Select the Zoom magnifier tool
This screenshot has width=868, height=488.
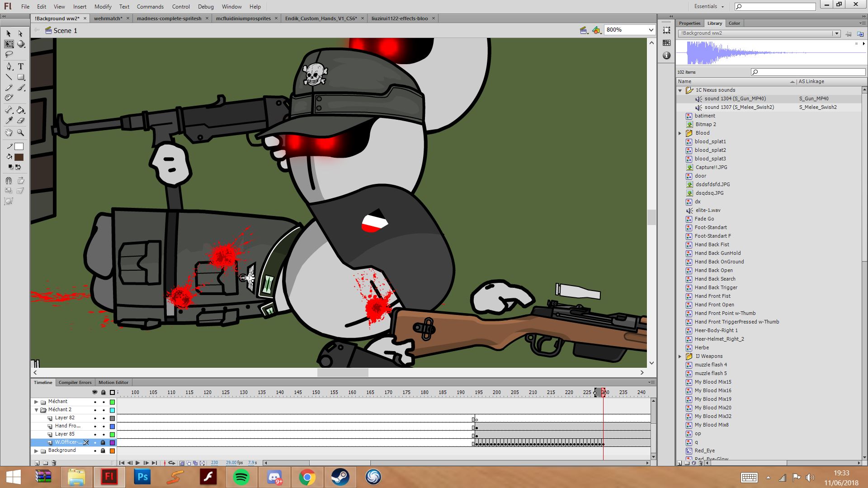point(20,132)
